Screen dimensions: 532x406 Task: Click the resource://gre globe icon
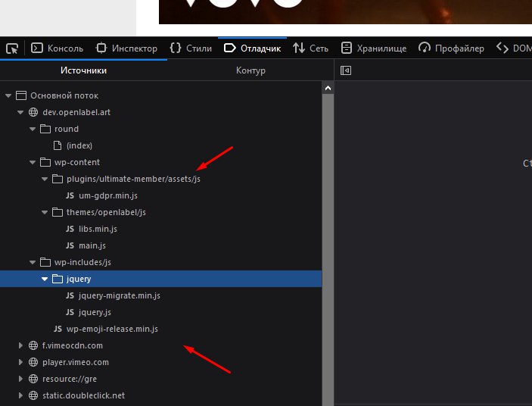[33, 379]
